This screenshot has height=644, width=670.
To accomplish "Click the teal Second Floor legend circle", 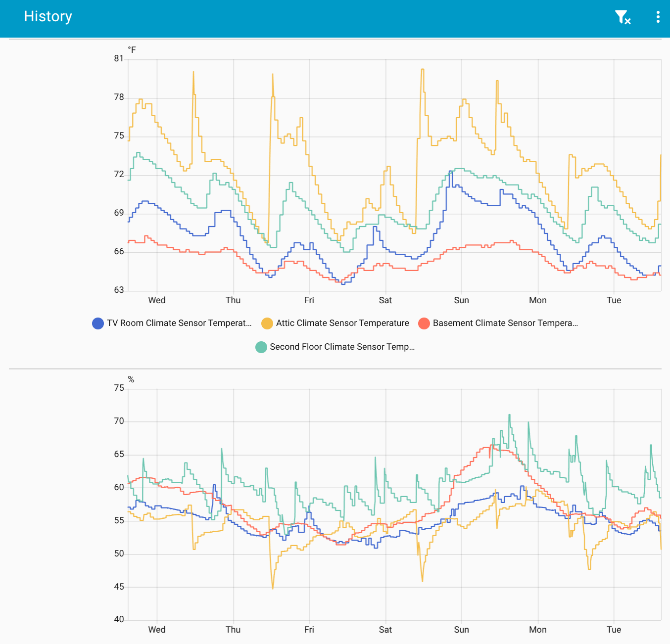I will pos(261,347).
